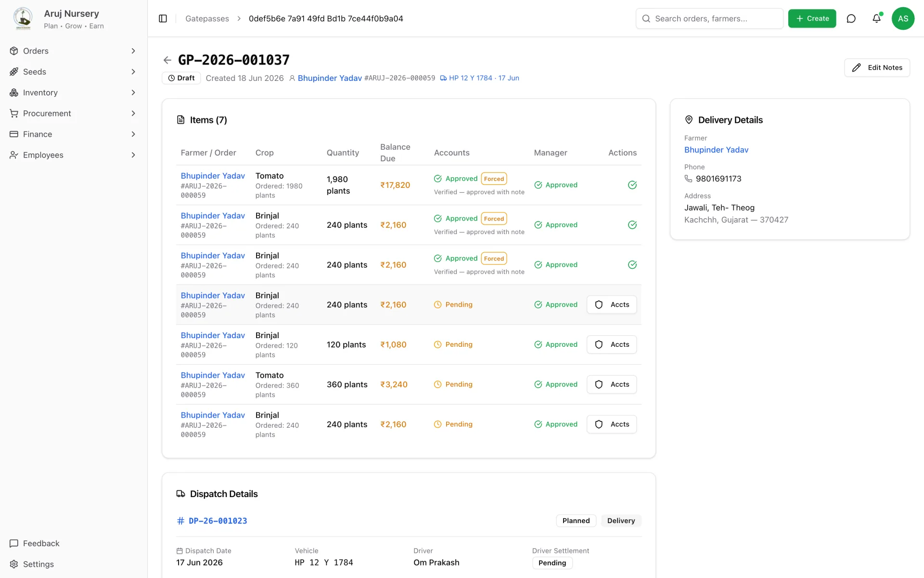924x578 pixels.
Task: Go to Gatepasses breadcrumb
Action: click(x=207, y=18)
